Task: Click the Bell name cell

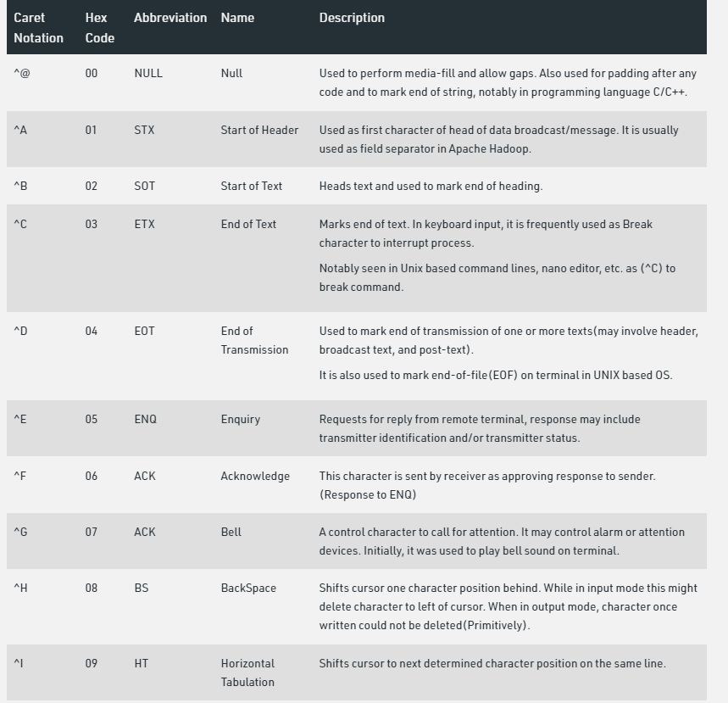Action: (231, 533)
